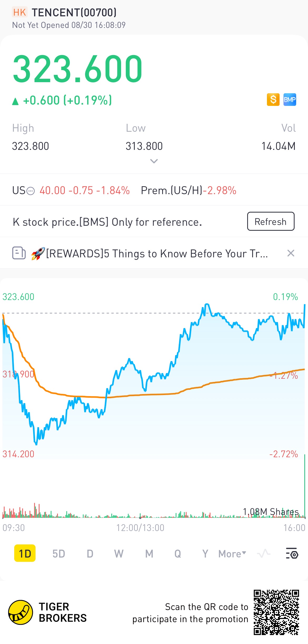The height and width of the screenshot is (644, 308).
Task: Open the news note icon beside REWARDS
Action: coord(19,253)
